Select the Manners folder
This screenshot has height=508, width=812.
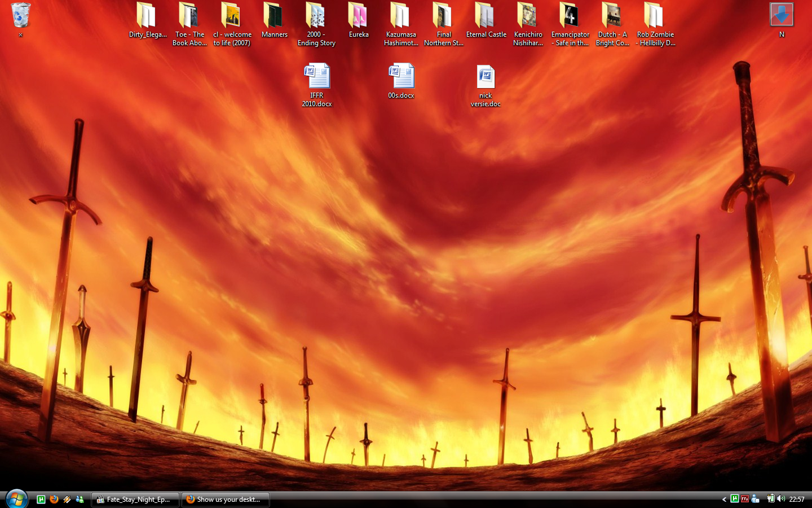click(x=274, y=20)
